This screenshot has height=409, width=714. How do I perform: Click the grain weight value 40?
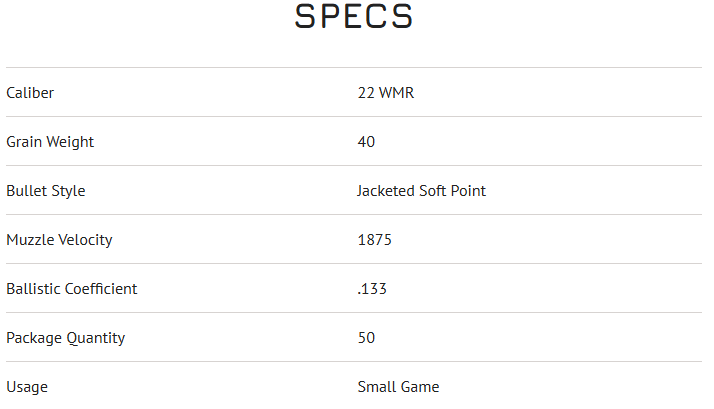coord(366,142)
